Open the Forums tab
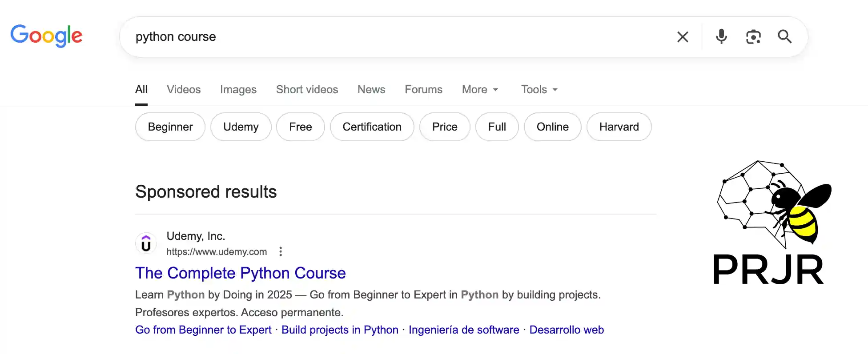The image size is (868, 354). tap(423, 90)
